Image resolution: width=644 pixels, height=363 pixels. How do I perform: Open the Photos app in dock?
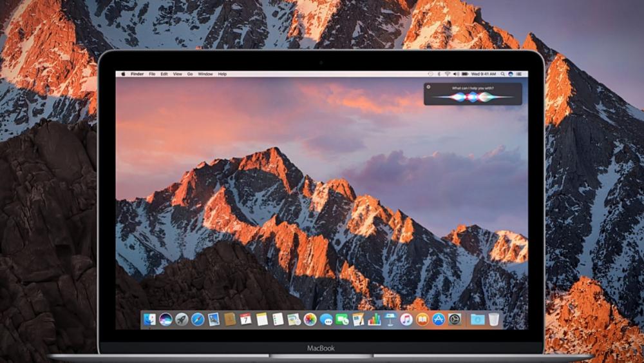[310, 319]
